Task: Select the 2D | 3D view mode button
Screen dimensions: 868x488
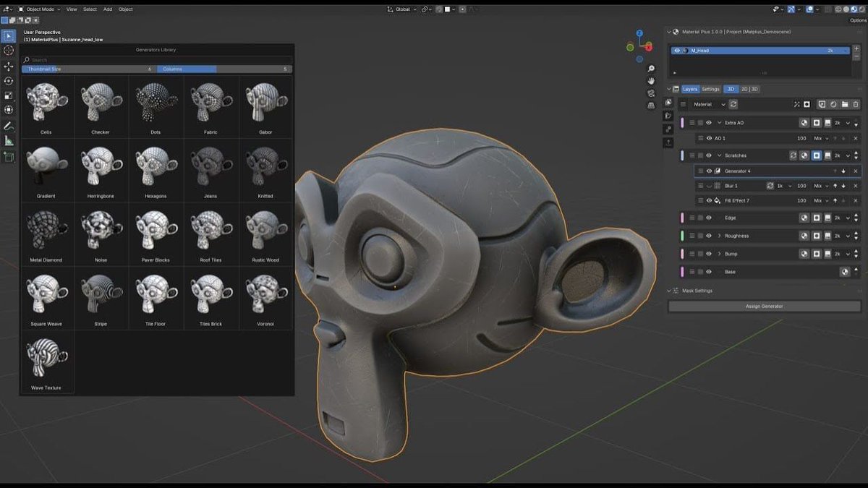Action: tap(750, 89)
